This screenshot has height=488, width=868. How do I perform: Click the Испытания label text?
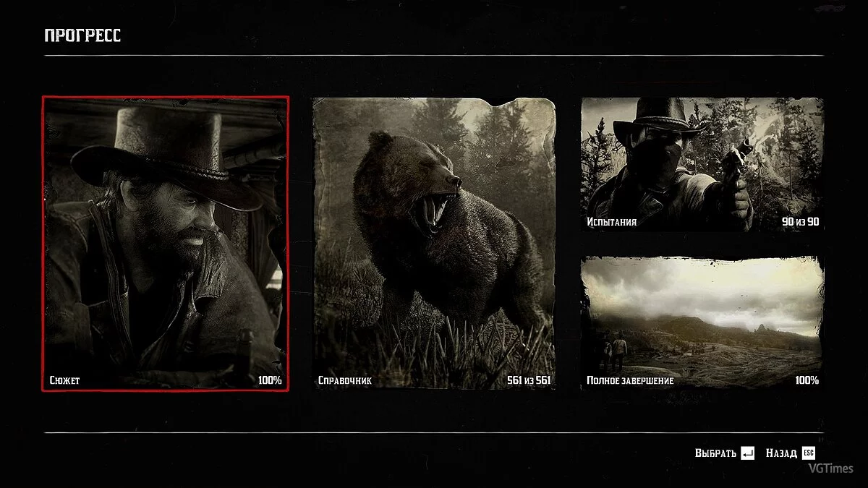click(611, 222)
